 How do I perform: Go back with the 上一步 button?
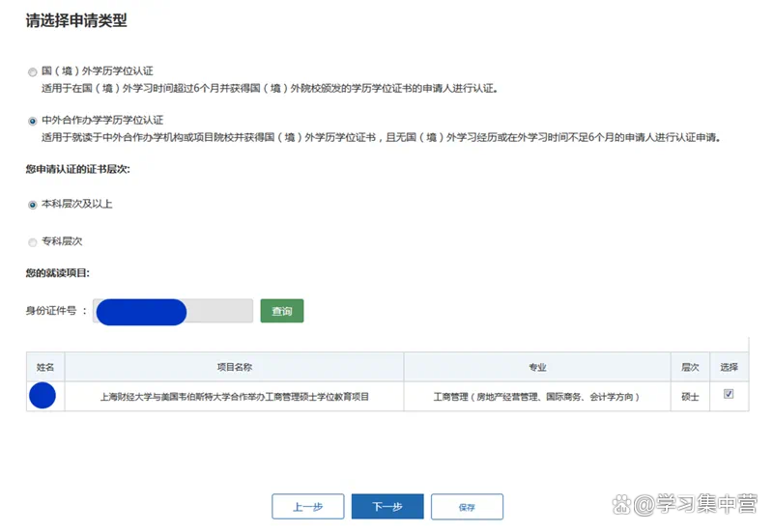tap(307, 507)
